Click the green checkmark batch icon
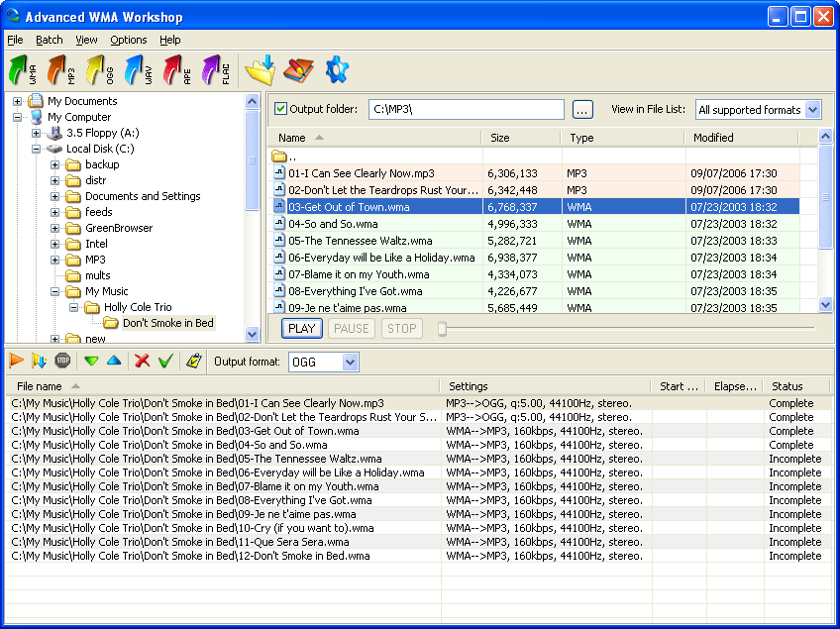Screen dimensions: 840x629 pyautogui.click(x=165, y=361)
